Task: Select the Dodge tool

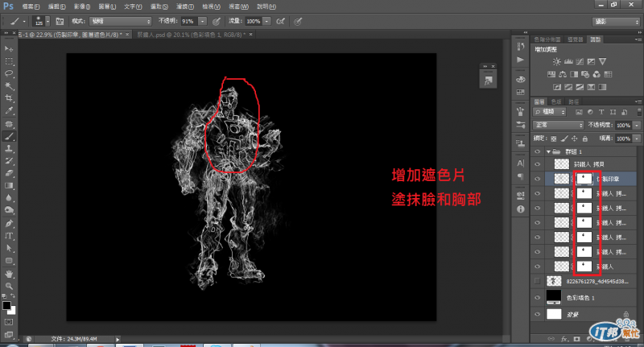Action: click(9, 210)
